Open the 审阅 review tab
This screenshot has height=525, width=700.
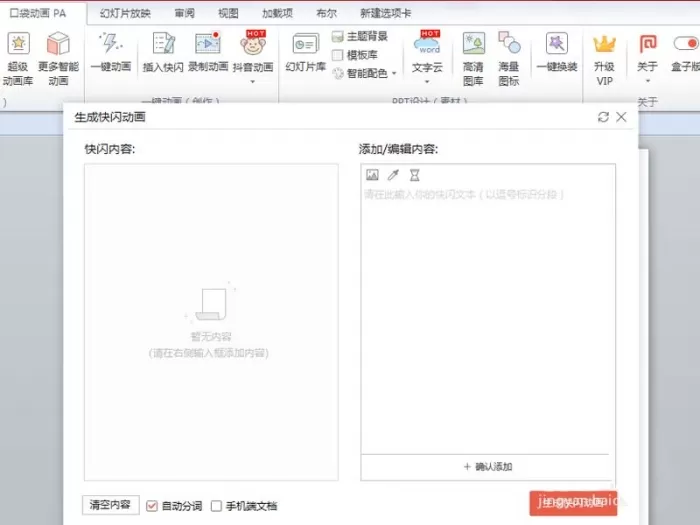point(184,13)
